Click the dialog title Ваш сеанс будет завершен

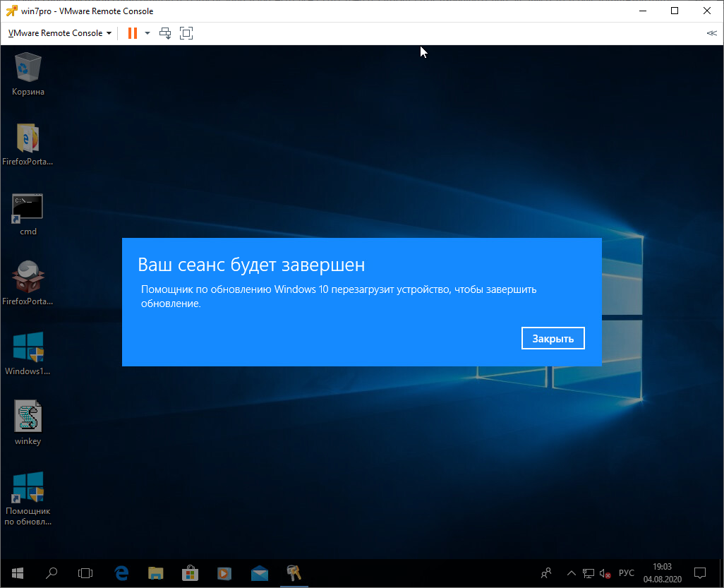coord(251,265)
